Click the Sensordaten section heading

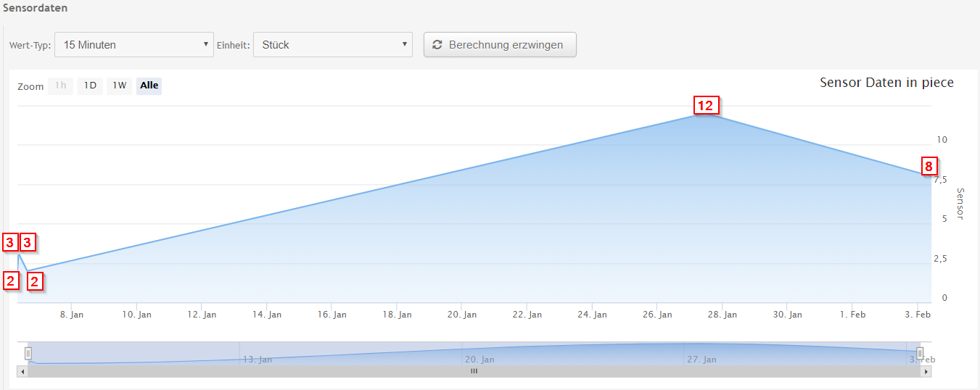coord(34,8)
